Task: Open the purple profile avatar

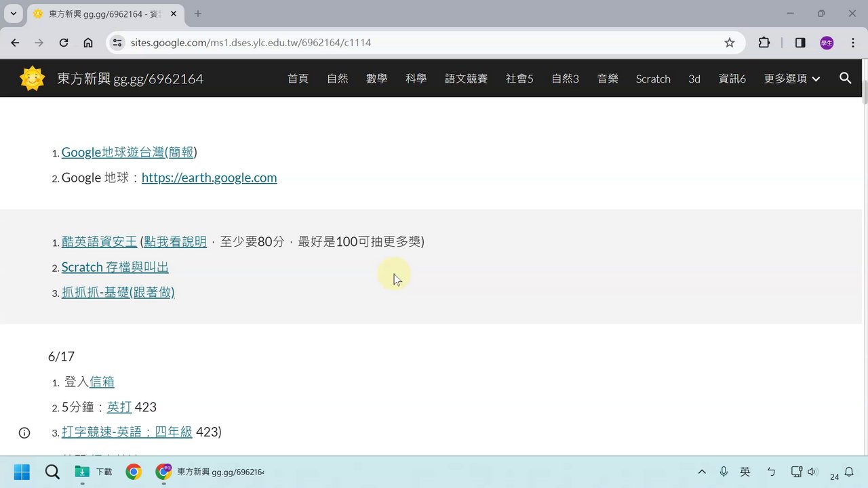Action: (x=827, y=43)
